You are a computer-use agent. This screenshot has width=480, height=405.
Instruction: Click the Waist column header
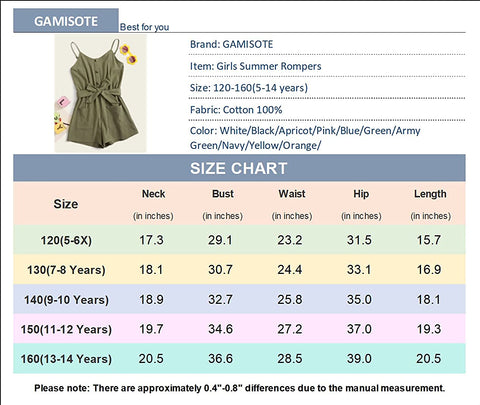click(292, 194)
